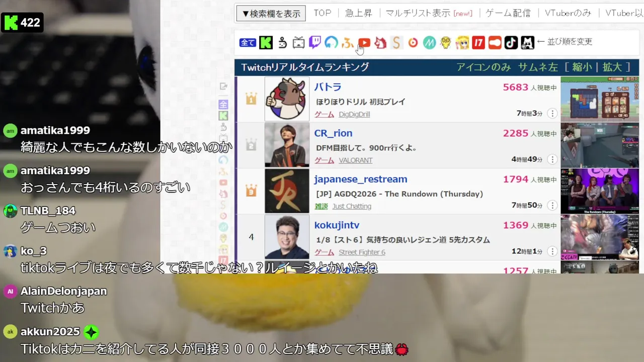Filter ranking by teal Mirrativ M icon
The width and height of the screenshot is (644, 362).
429,43
